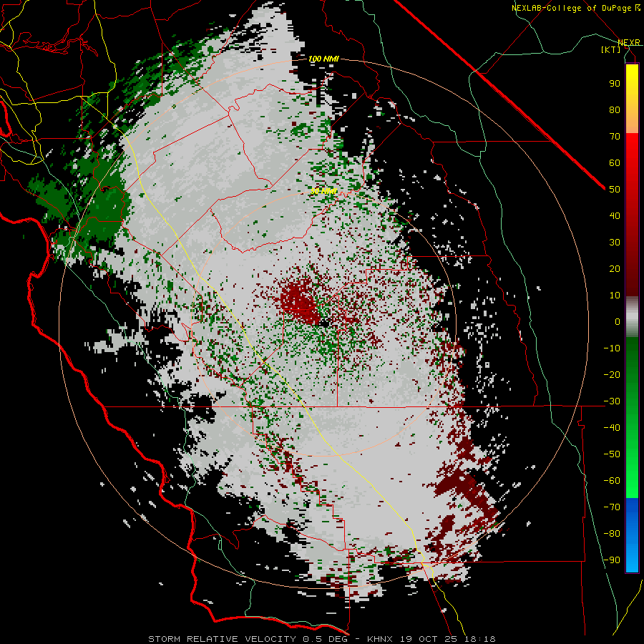
Task: Click the [KT] units label
Action: tap(611, 49)
